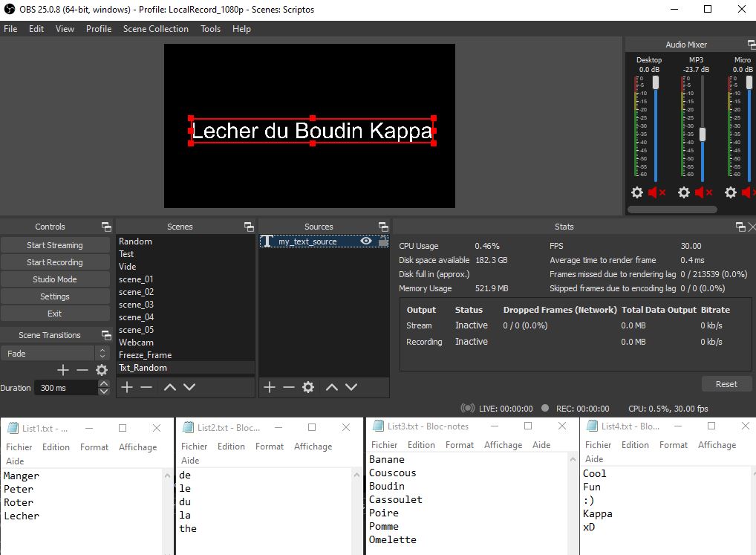This screenshot has height=555, width=756.
Task: Undock the Controls panel
Action: click(x=106, y=227)
